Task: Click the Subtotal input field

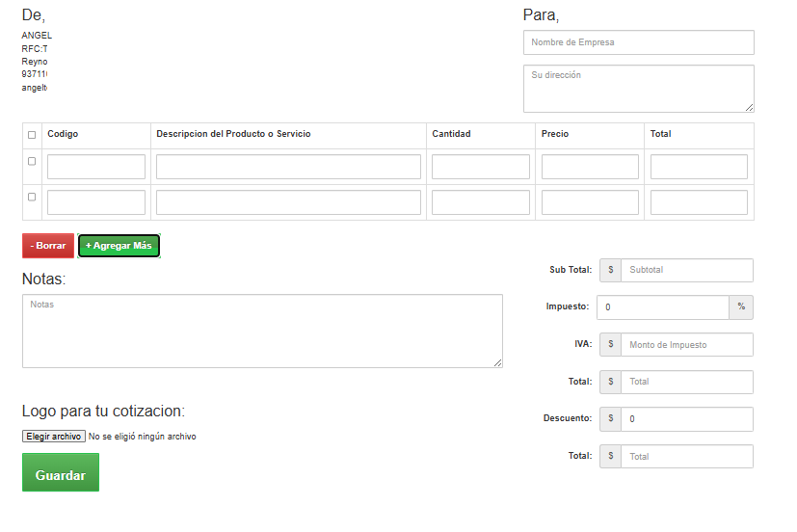Action: coord(686,270)
